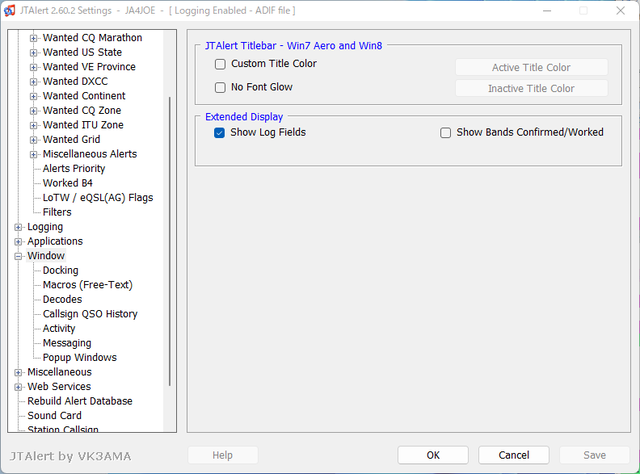Select Logging label in tree
This screenshot has width=640, height=474.
45,227
